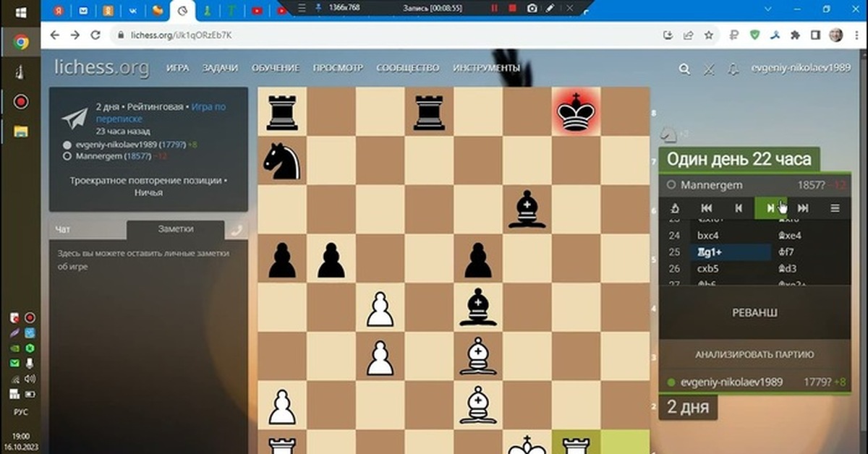The width and height of the screenshot is (868, 454).
Task: Open Mannergem (1857?) player link in game info
Action: pos(112,155)
